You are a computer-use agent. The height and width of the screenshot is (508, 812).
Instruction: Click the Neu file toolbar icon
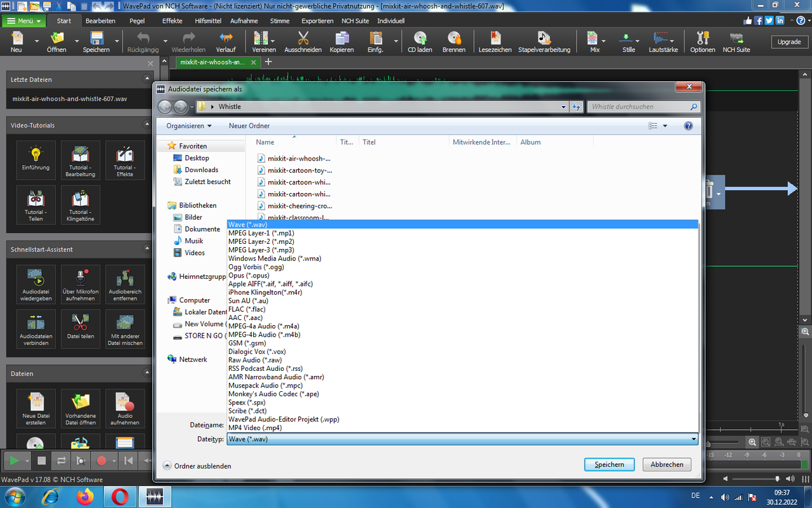[x=16, y=42]
